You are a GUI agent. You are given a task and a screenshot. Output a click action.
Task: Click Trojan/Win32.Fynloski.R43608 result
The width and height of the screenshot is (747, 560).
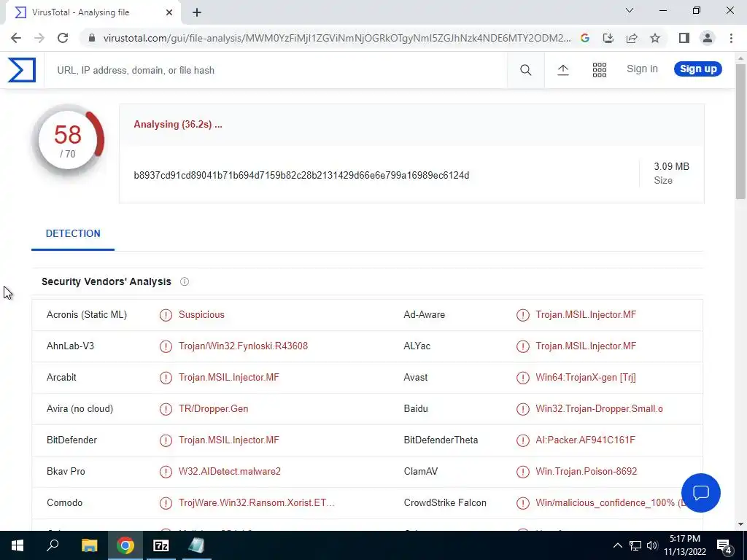tap(243, 346)
